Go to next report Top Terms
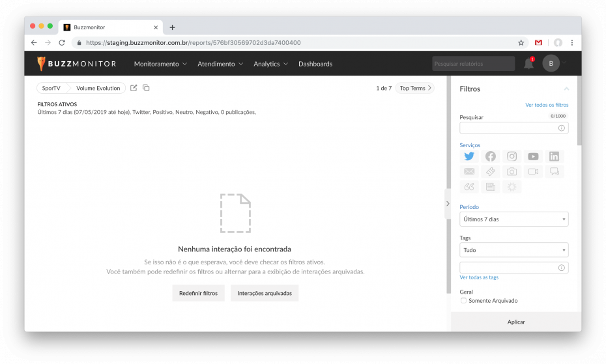The height and width of the screenshot is (364, 606). [x=415, y=88]
